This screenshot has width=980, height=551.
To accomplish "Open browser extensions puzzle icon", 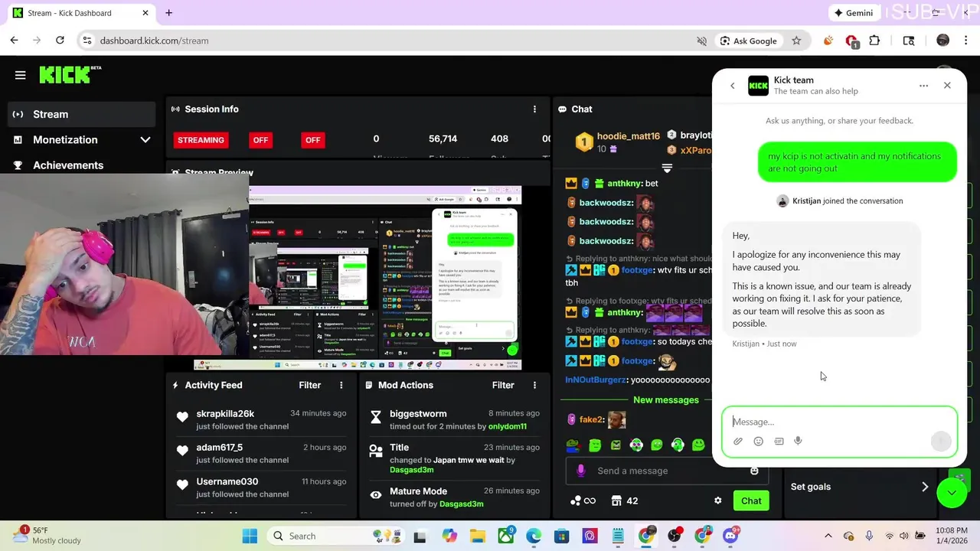I will [874, 41].
